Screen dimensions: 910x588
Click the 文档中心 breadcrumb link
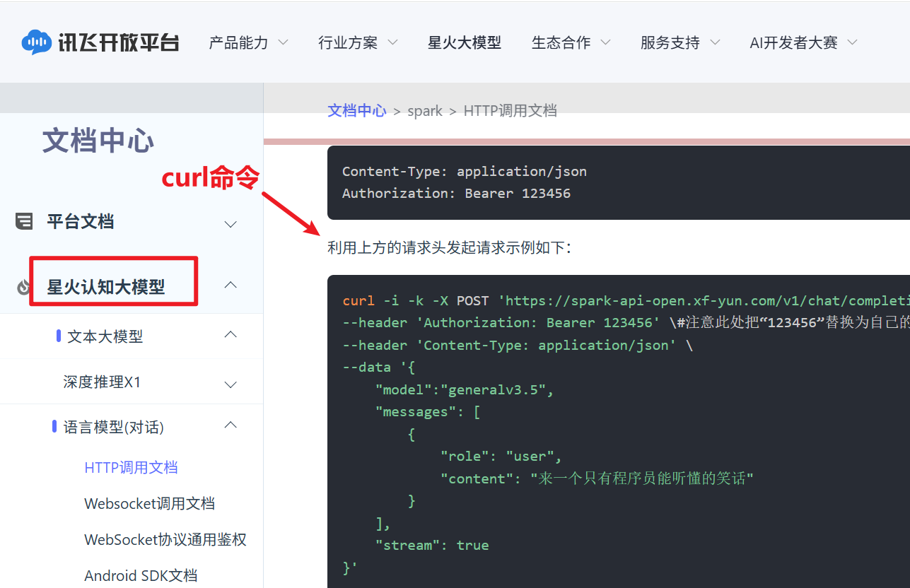click(357, 111)
